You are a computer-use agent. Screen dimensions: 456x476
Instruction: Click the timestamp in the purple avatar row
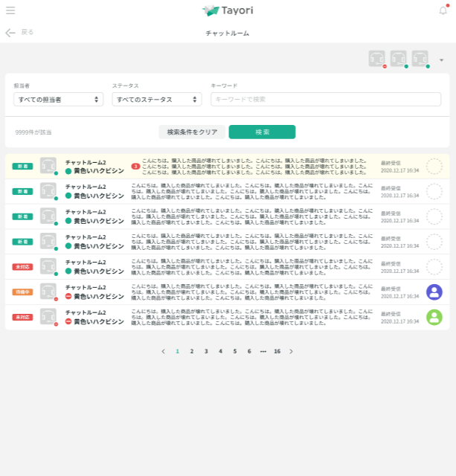[399, 296]
